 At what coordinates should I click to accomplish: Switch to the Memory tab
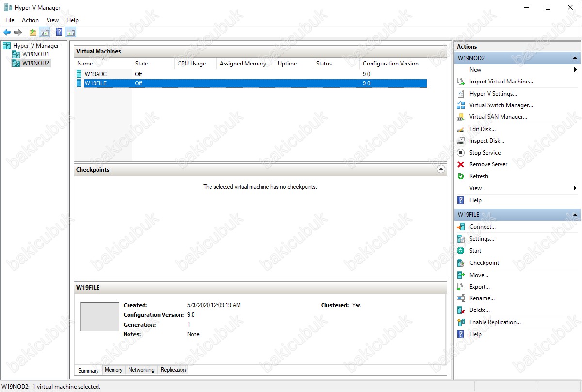coord(113,370)
